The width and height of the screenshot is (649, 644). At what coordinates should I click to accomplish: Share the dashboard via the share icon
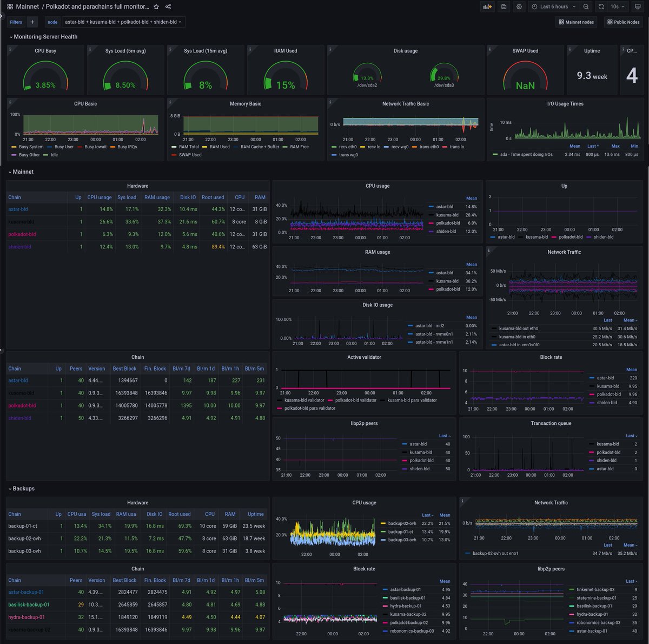pos(168,6)
